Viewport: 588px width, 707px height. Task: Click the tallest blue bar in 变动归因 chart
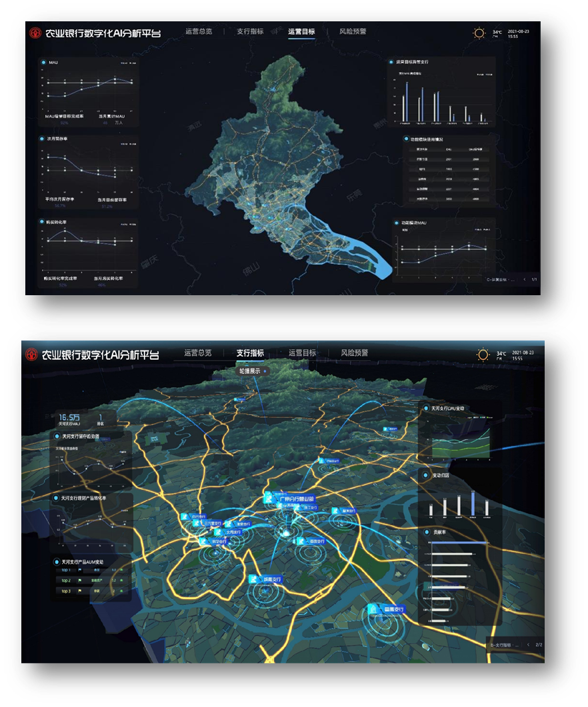coord(474,504)
